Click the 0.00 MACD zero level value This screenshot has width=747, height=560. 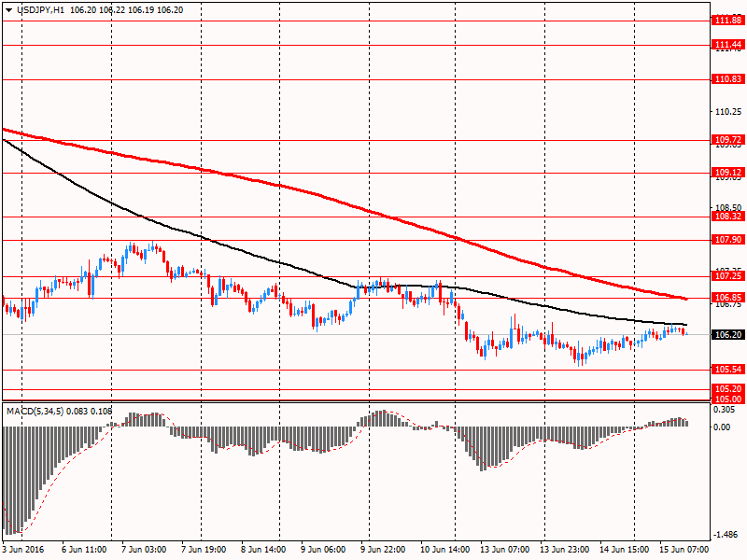click(722, 427)
